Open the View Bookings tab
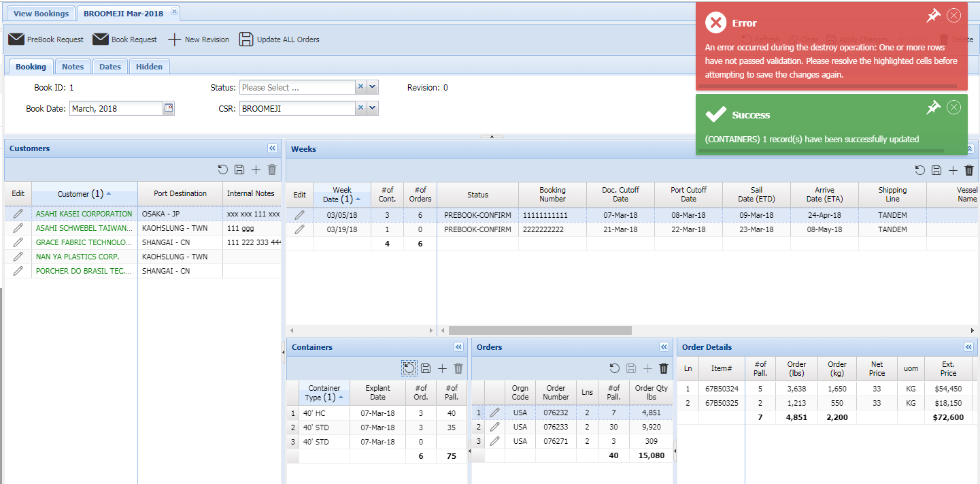This screenshot has width=980, height=484. (x=41, y=14)
